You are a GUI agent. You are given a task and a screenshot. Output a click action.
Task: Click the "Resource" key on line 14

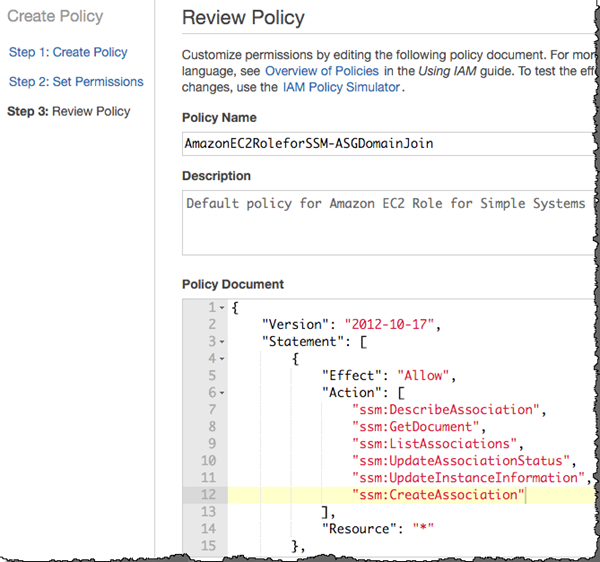[x=359, y=529]
